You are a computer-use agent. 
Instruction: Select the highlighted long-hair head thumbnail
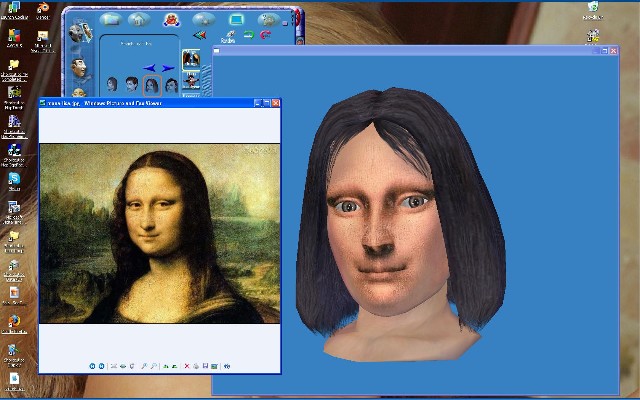(x=152, y=85)
